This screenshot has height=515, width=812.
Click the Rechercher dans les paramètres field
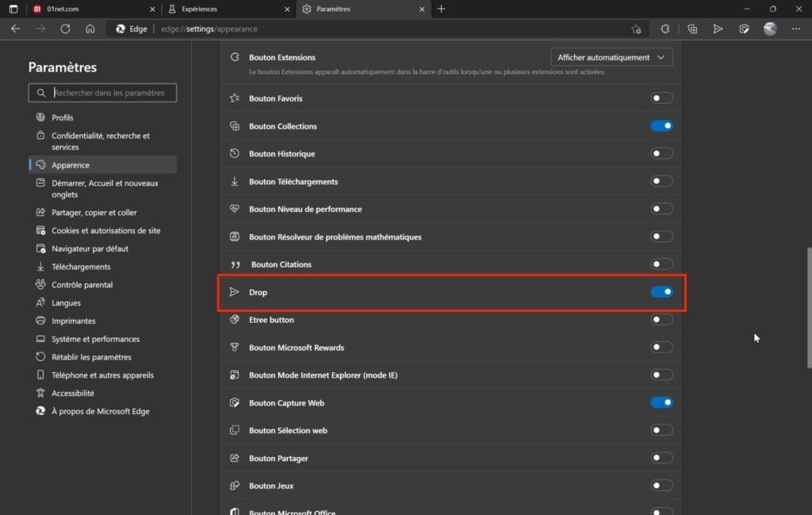coord(102,93)
